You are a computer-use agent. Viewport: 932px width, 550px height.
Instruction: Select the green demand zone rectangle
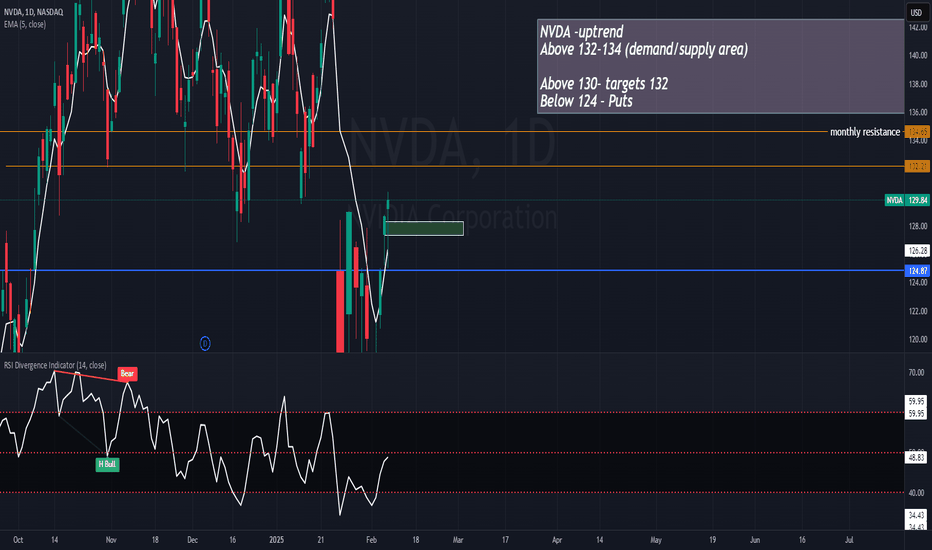pos(424,228)
